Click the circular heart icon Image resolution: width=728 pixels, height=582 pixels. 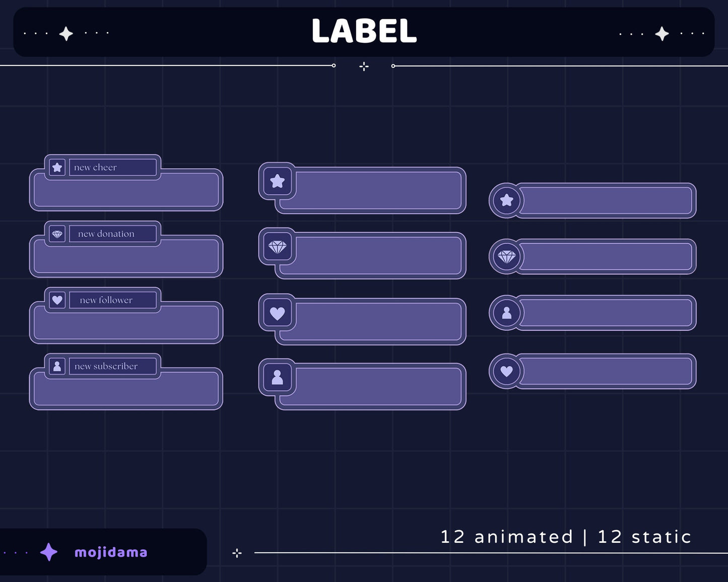506,372
